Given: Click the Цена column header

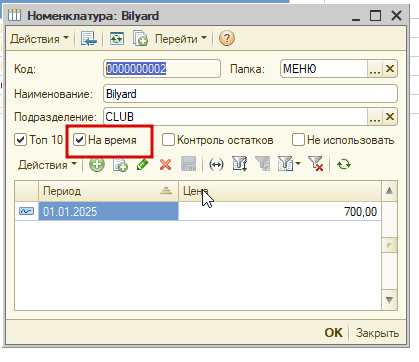Looking at the screenshot, I should pos(280,191).
